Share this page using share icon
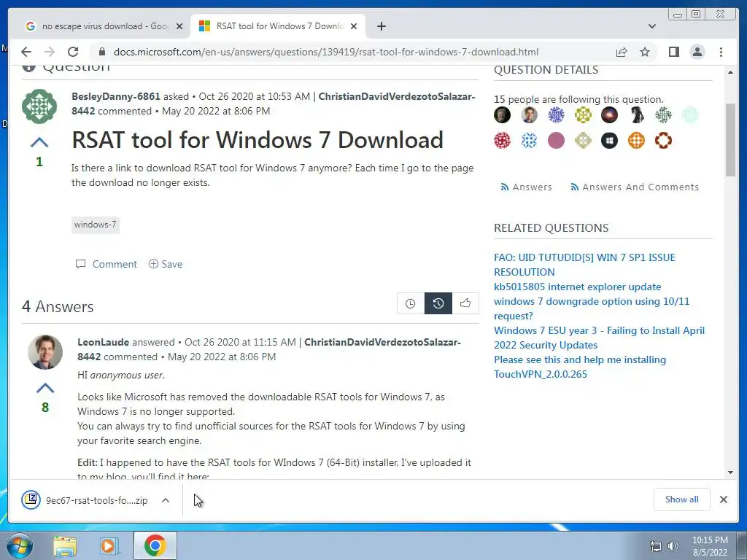747x560 pixels. [622, 52]
